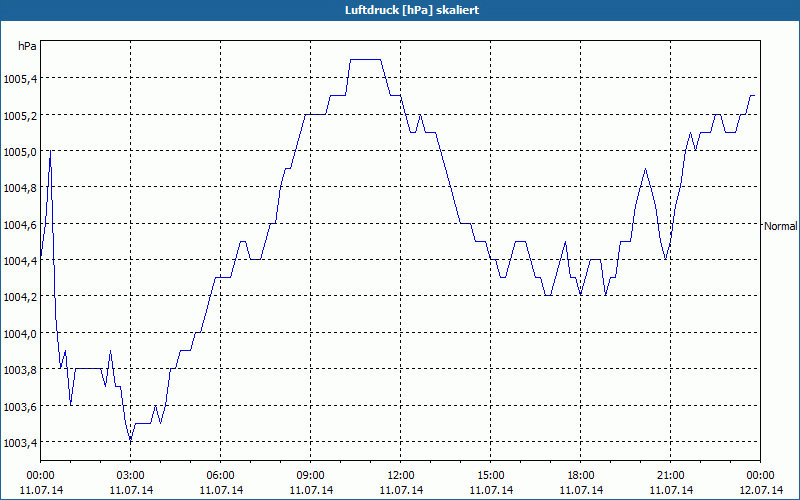
Task: Click the 09:00 time axis label
Action: pyautogui.click(x=311, y=476)
